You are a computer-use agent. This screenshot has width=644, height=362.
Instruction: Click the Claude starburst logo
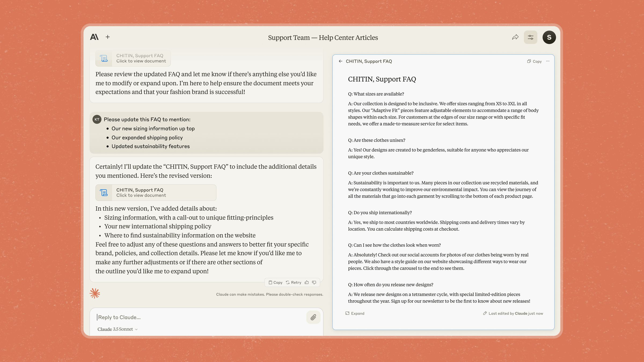click(x=95, y=293)
